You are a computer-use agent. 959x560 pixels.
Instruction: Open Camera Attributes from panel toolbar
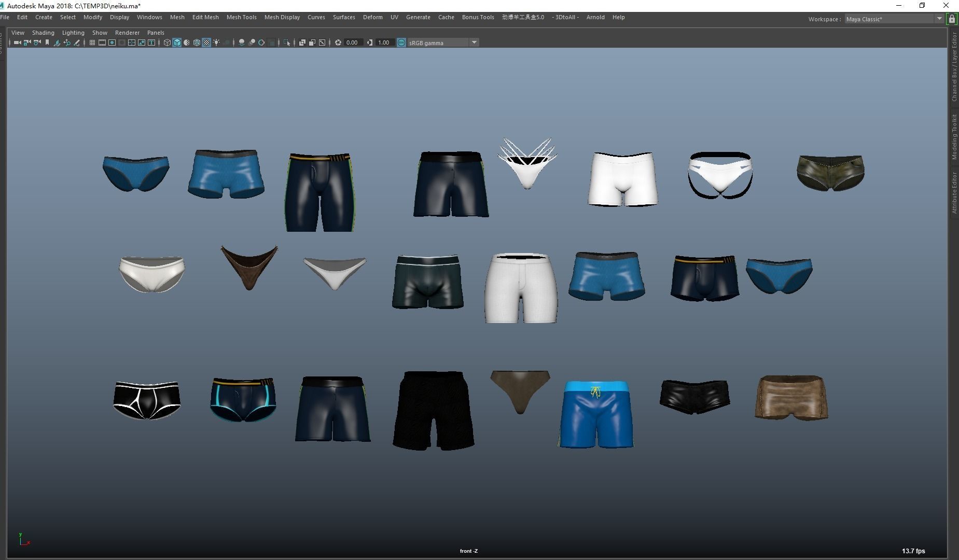tap(37, 43)
